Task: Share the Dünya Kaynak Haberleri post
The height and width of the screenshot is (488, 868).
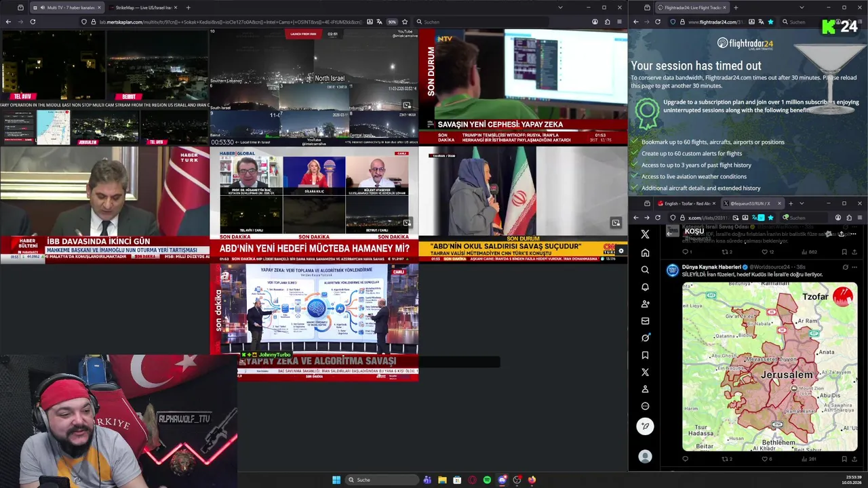Action: [x=853, y=459]
